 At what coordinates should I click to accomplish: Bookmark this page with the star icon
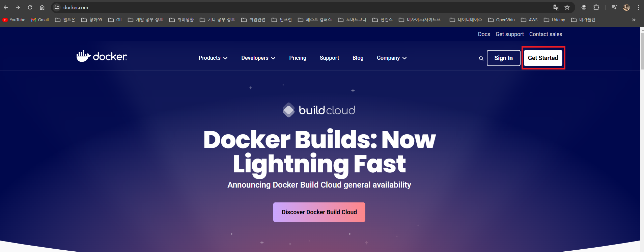click(x=567, y=7)
